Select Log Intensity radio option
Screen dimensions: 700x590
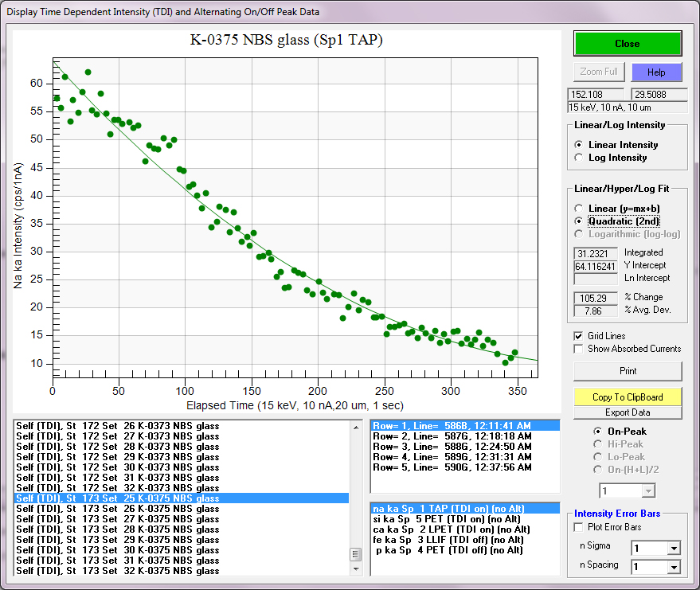pos(579,158)
